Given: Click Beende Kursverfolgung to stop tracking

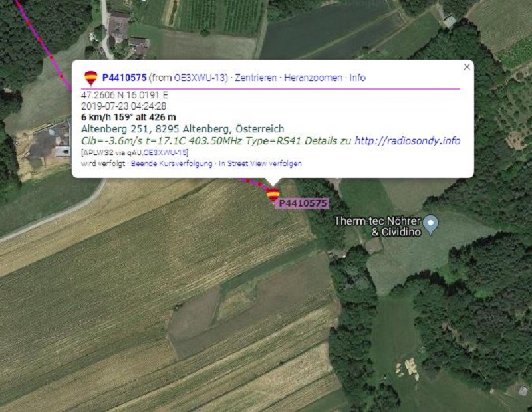Looking at the screenshot, I should [172, 163].
